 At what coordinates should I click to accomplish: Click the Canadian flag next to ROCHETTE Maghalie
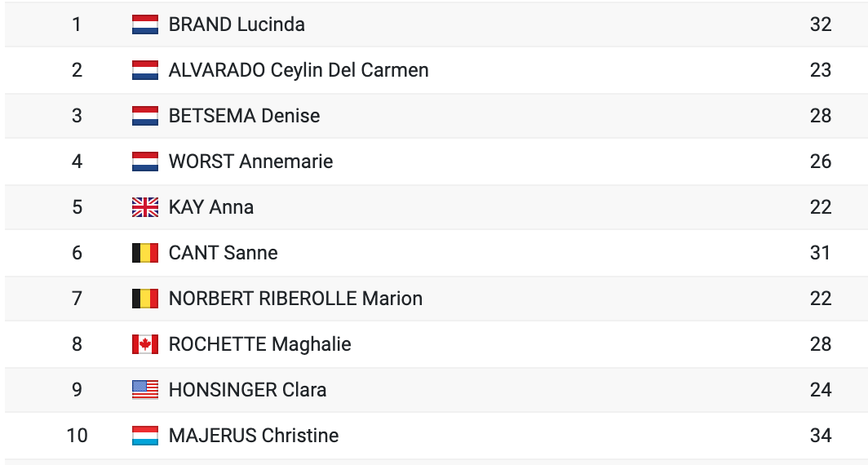[145, 344]
